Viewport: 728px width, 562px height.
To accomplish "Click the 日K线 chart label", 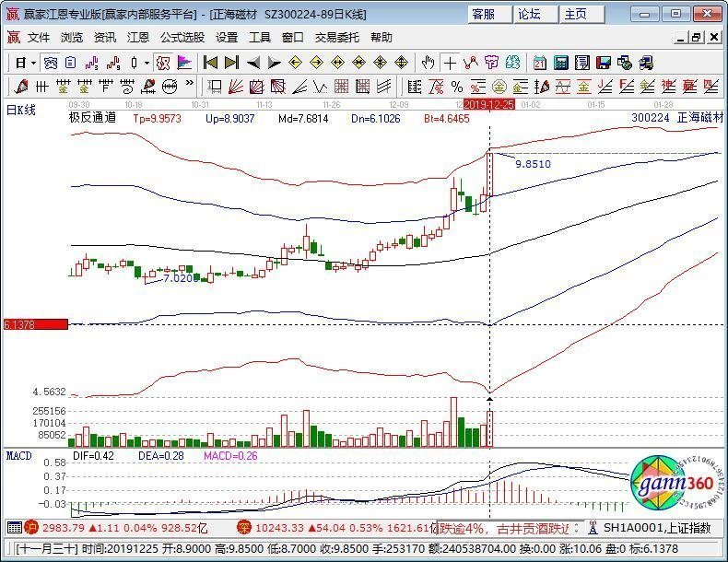I will pyautogui.click(x=20, y=110).
